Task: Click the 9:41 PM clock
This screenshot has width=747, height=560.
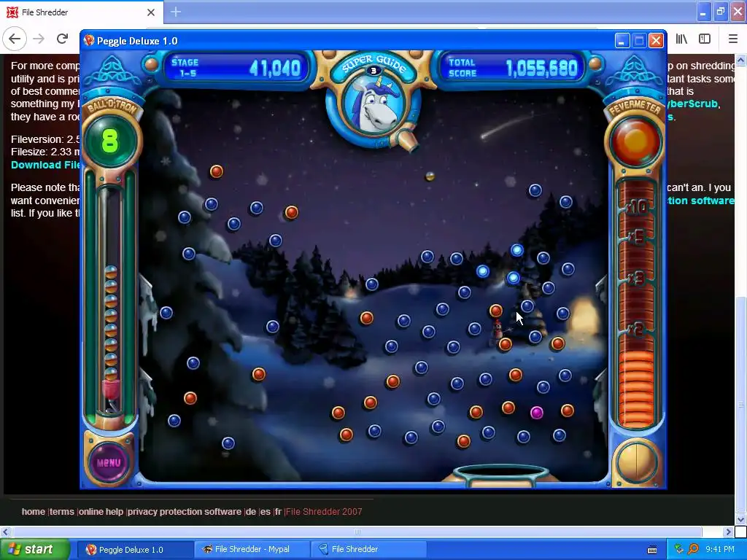Action: click(720, 550)
